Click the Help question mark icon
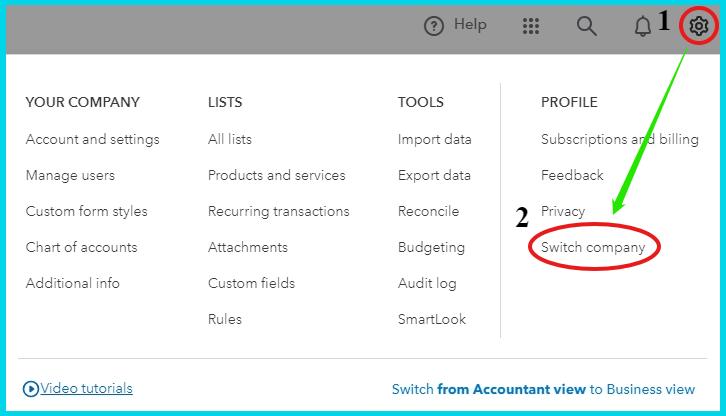Image resolution: width=726 pixels, height=416 pixels. [x=434, y=26]
